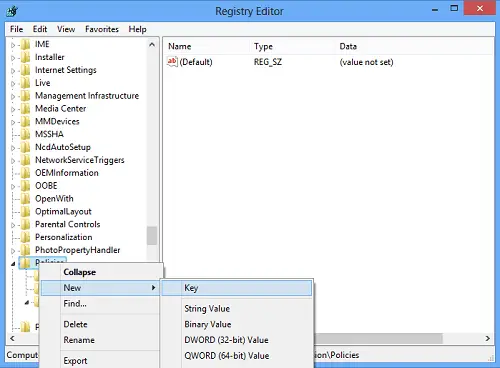
Task: Open the File menu
Action: pos(16,29)
